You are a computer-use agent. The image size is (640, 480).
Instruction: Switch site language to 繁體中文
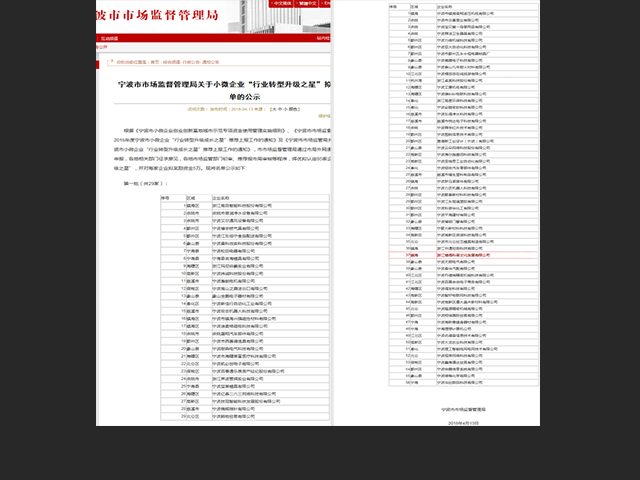click(x=306, y=4)
